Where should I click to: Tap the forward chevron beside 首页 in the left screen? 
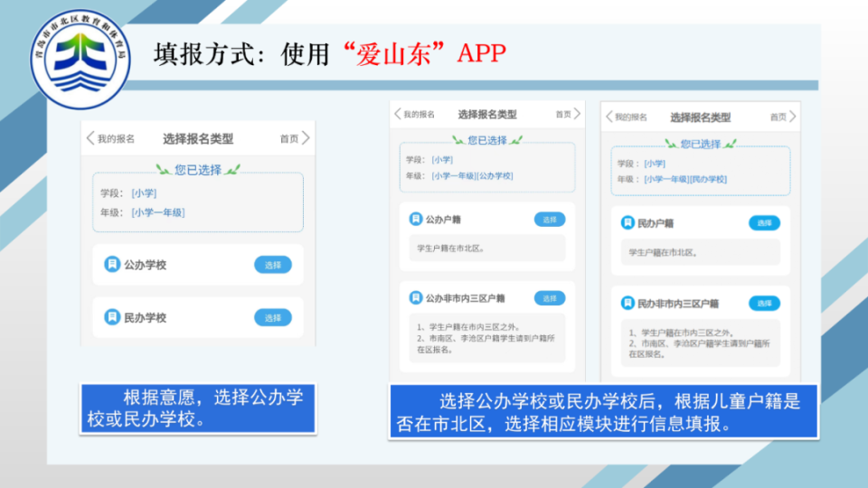click(x=306, y=138)
